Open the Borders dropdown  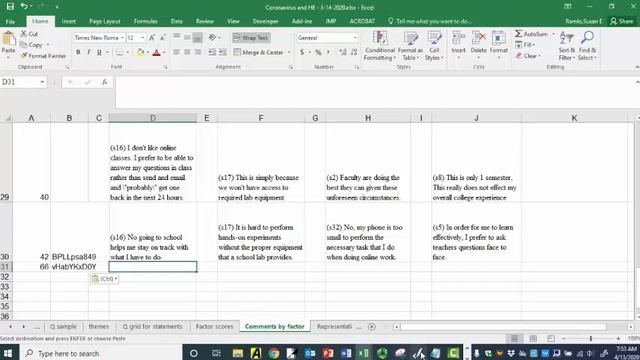[x=127, y=52]
